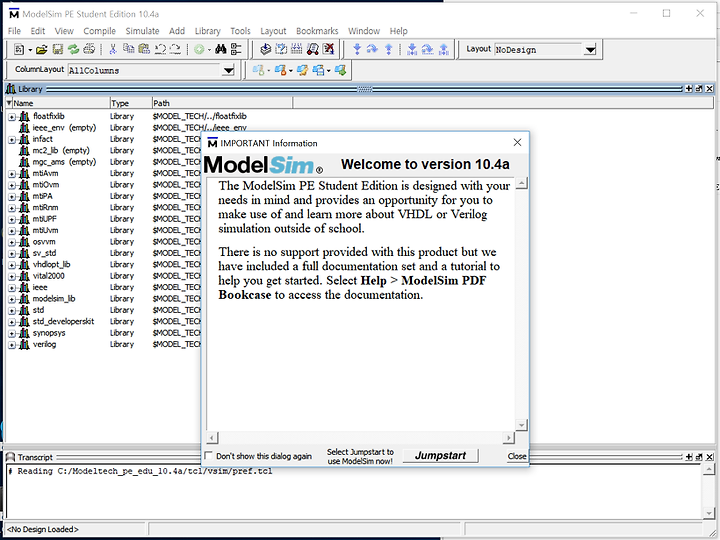Click the Find binoculars icon

coord(221,49)
